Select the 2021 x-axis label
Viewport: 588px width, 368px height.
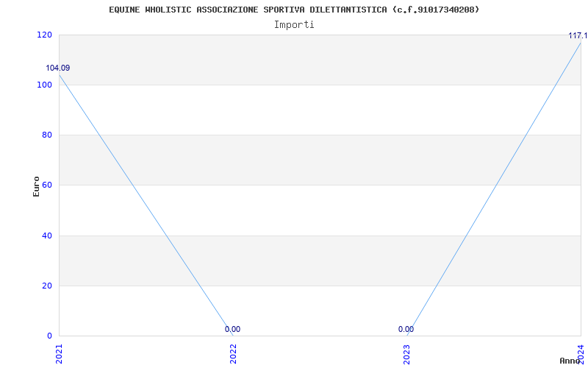(x=59, y=354)
